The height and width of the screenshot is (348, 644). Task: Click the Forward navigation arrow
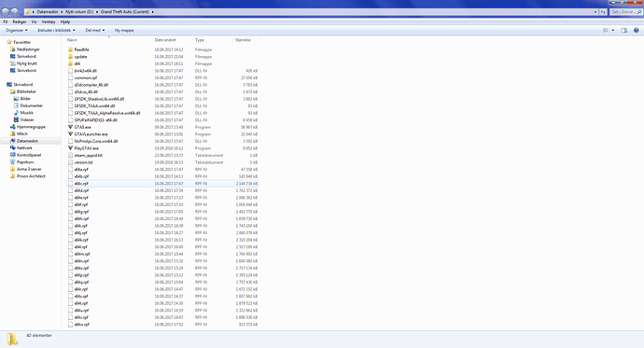click(x=15, y=12)
